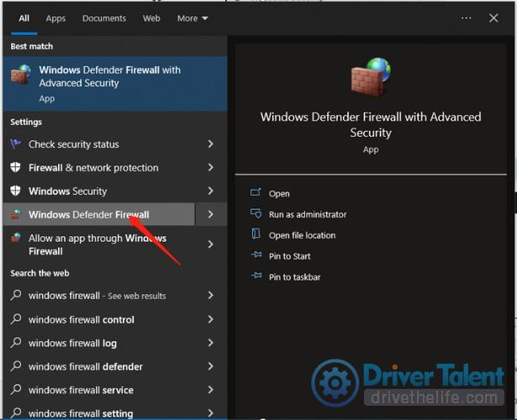This screenshot has width=517, height=420.
Task: Select 'windows firewall control' web suggestion
Action: [x=114, y=319]
